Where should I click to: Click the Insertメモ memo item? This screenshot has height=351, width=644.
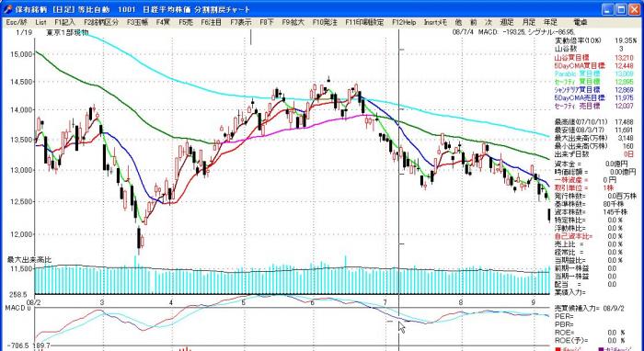(x=435, y=23)
